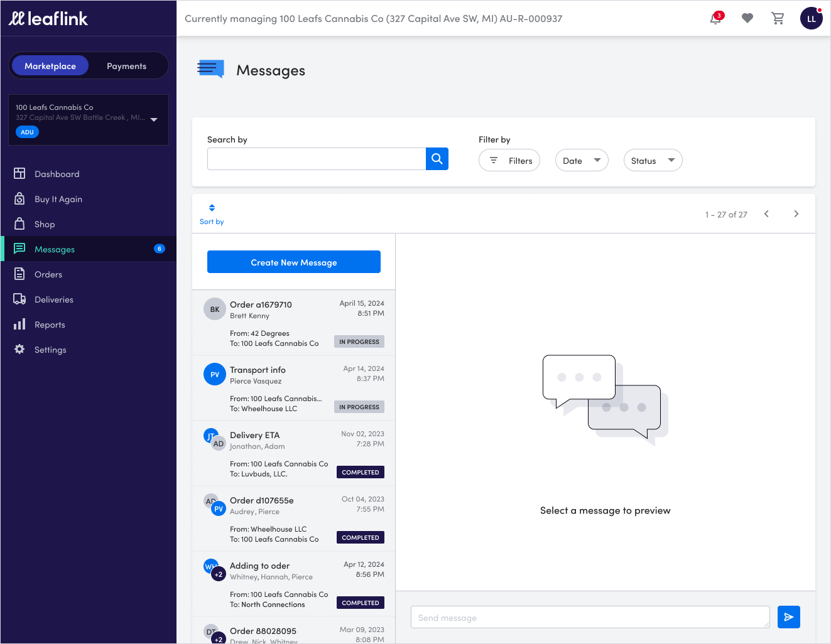Open Messages in sidebar
The width and height of the screenshot is (831, 644).
(x=89, y=249)
